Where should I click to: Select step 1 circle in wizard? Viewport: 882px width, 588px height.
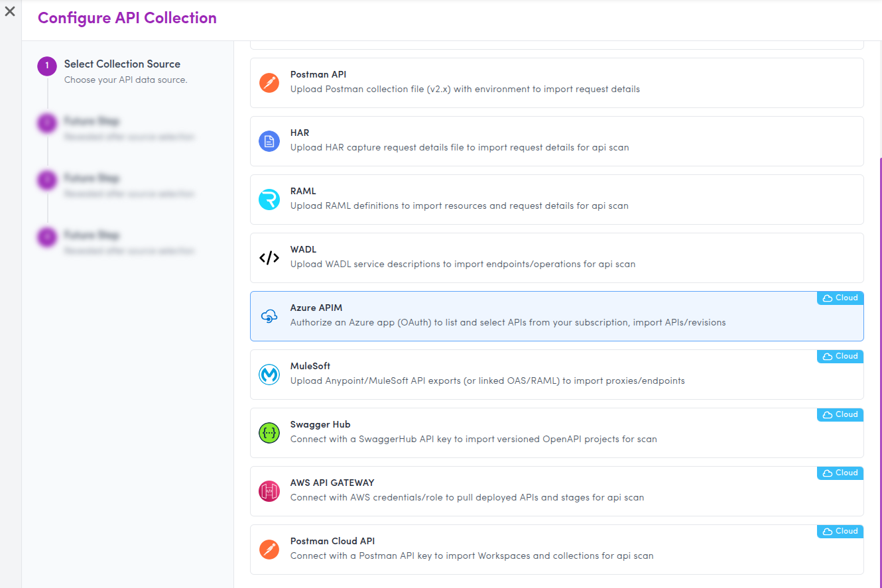click(x=47, y=66)
